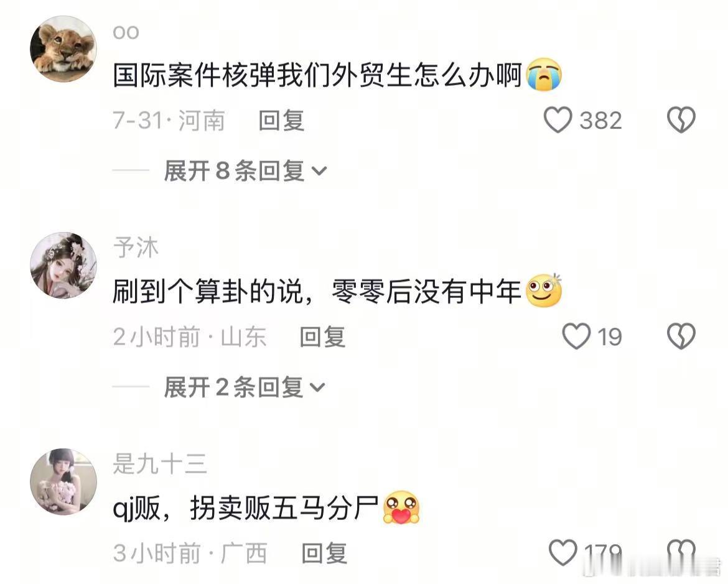Image resolution: width=728 pixels, height=584 pixels.
Task: Dislike oo's comment with broken heart
Action: (x=681, y=120)
